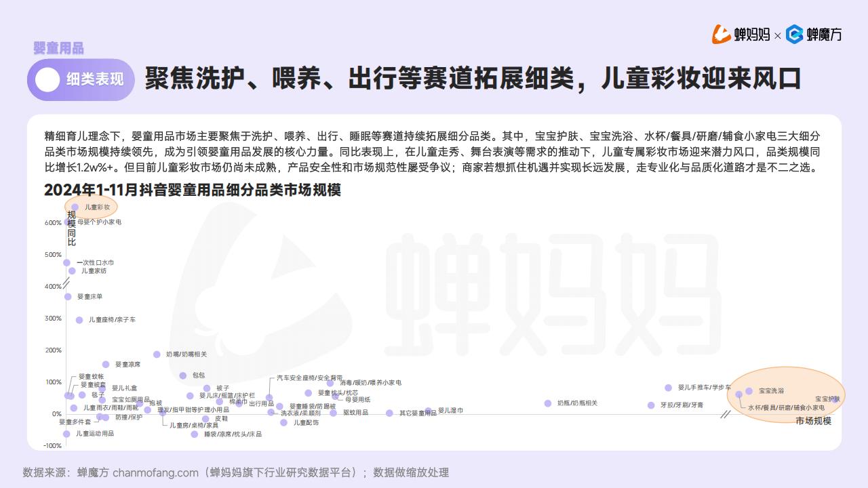Click the -100% y-axis tick
This screenshot has width=868, height=488.
(52, 445)
